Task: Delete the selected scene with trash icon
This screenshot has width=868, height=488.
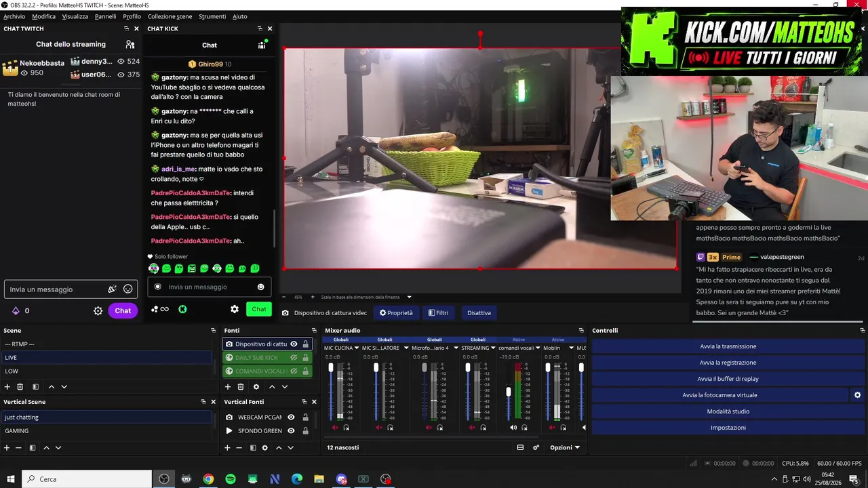Action: [x=20, y=387]
